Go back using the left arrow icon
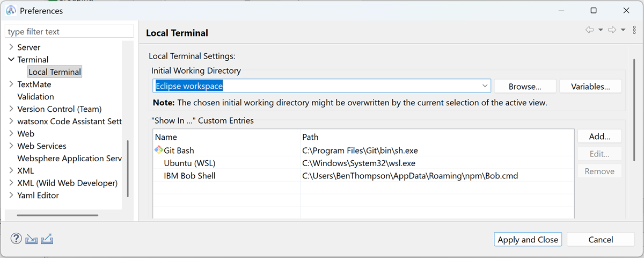This screenshot has width=644, height=258. 590,30
